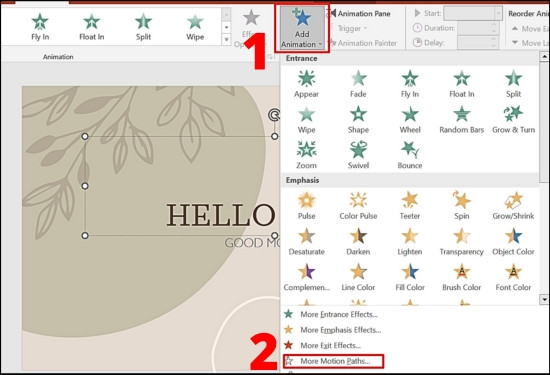Select the Appear entrance effect
Viewport: 550px width, 375px height.
306,84
